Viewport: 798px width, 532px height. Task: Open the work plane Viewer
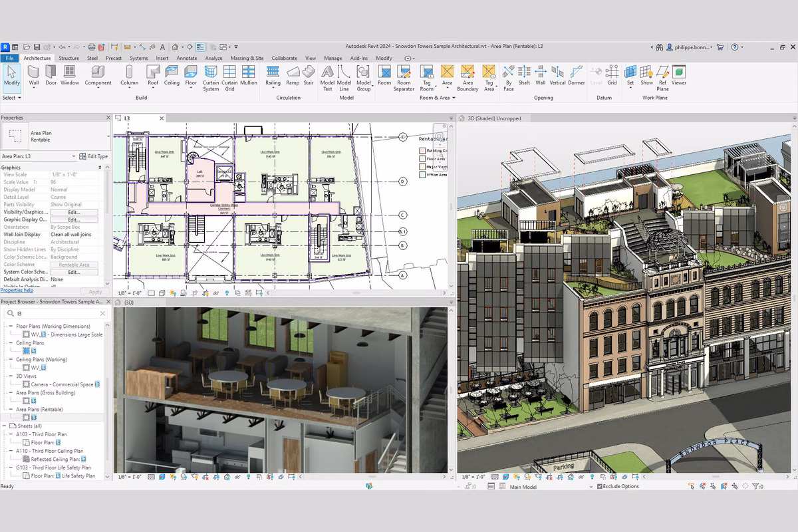click(678, 75)
